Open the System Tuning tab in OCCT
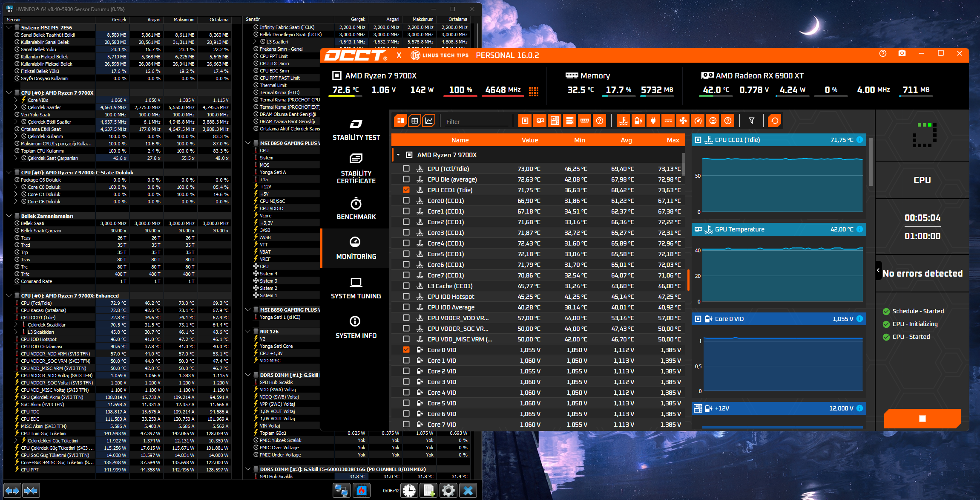Screen dimensions: 980x500 click(x=356, y=288)
